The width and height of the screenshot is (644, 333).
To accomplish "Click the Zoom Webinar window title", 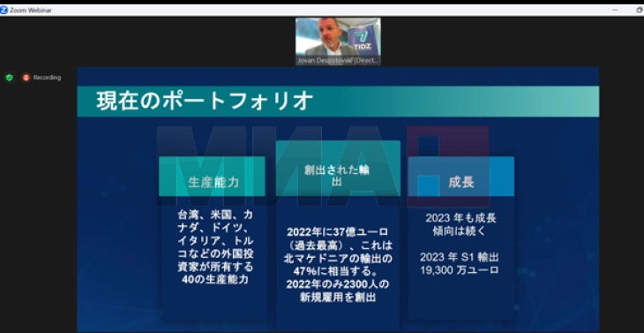I will coord(31,11).
